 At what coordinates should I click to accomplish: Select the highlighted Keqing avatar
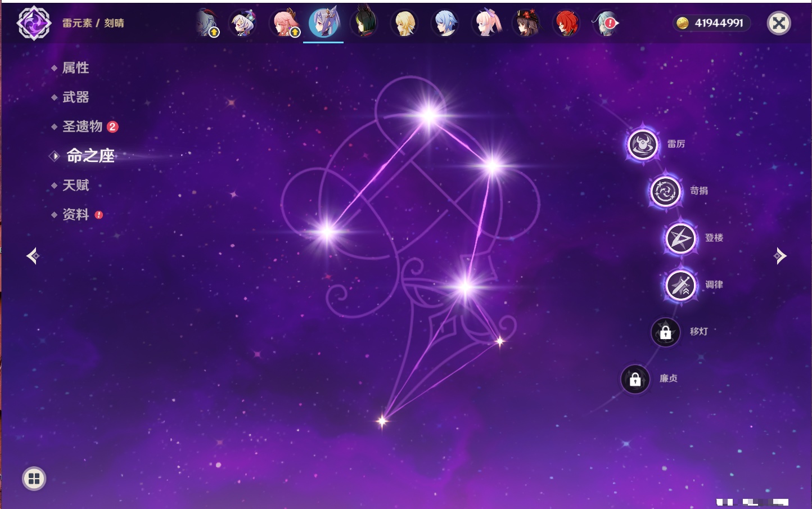324,22
